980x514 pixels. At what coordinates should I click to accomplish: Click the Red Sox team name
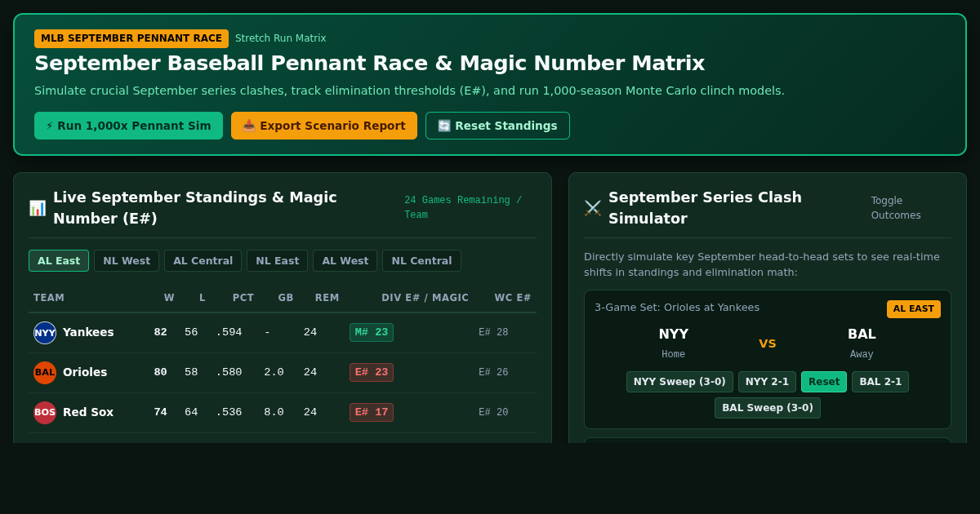88,413
